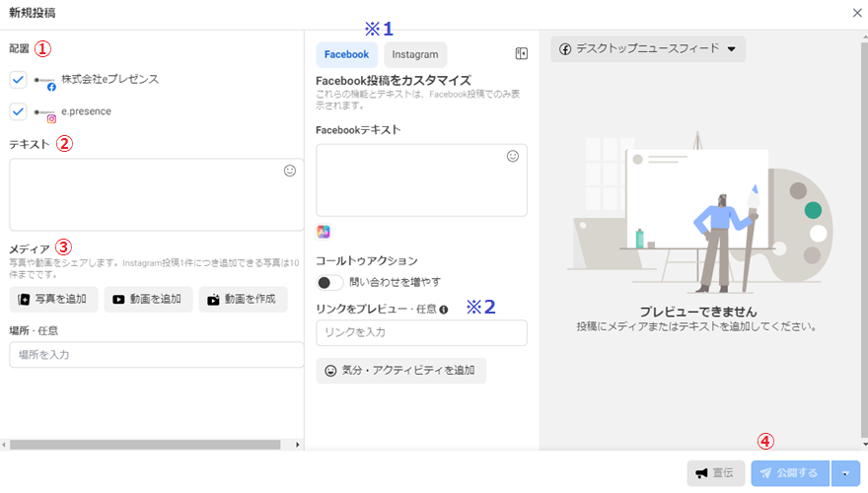Click the e.presence Instagram account avatar
This screenshot has height=493, width=868.
44,112
